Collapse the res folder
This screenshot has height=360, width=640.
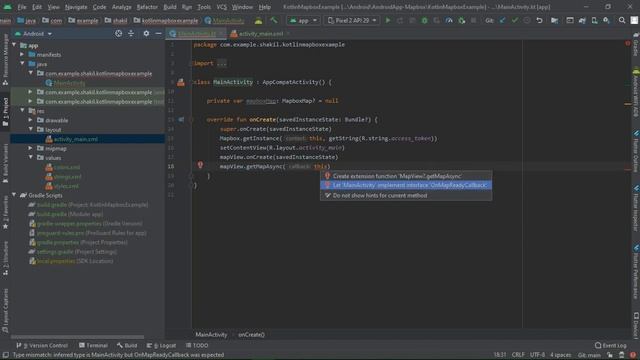pyautogui.click(x=22, y=111)
